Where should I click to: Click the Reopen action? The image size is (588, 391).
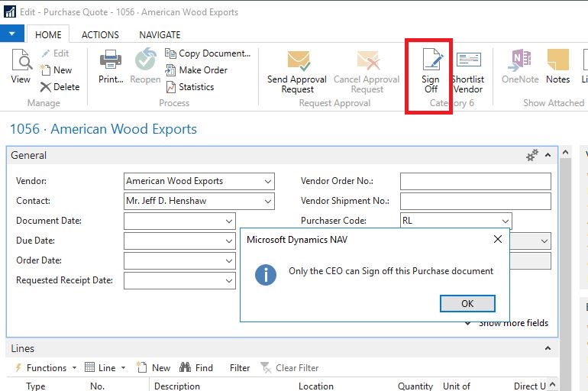tap(146, 66)
